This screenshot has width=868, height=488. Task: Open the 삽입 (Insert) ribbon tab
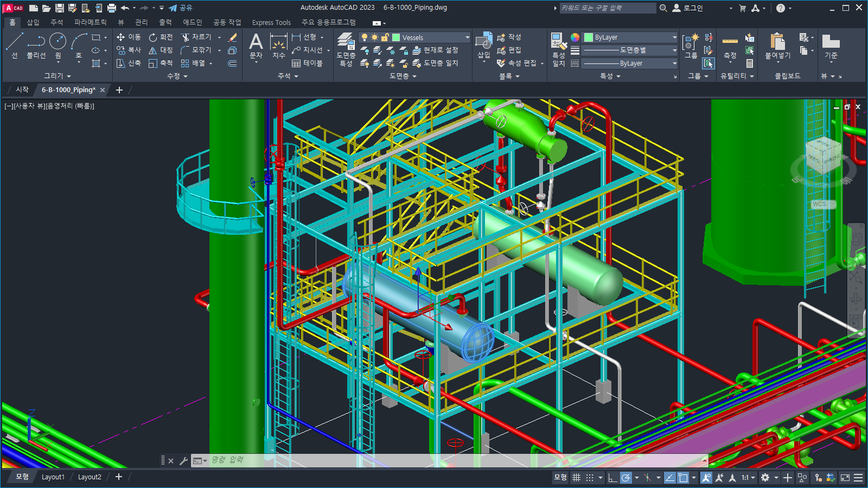[33, 22]
